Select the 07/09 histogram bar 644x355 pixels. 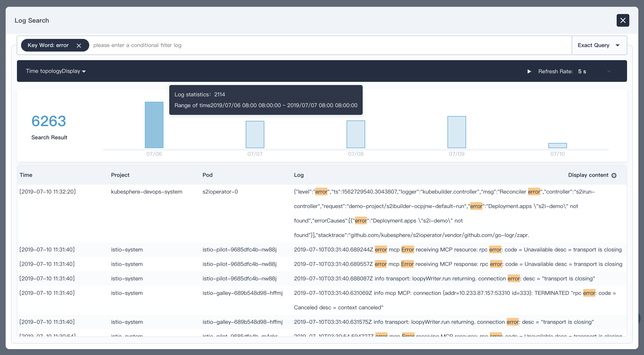point(456,132)
